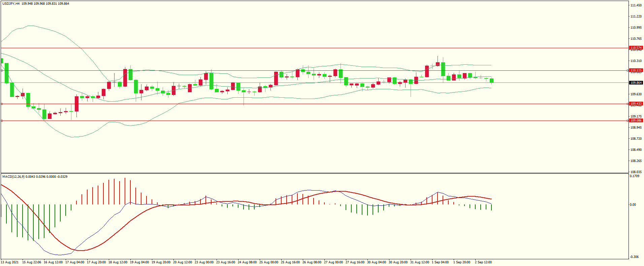Select the red 109.086 price level tag

click(636, 121)
